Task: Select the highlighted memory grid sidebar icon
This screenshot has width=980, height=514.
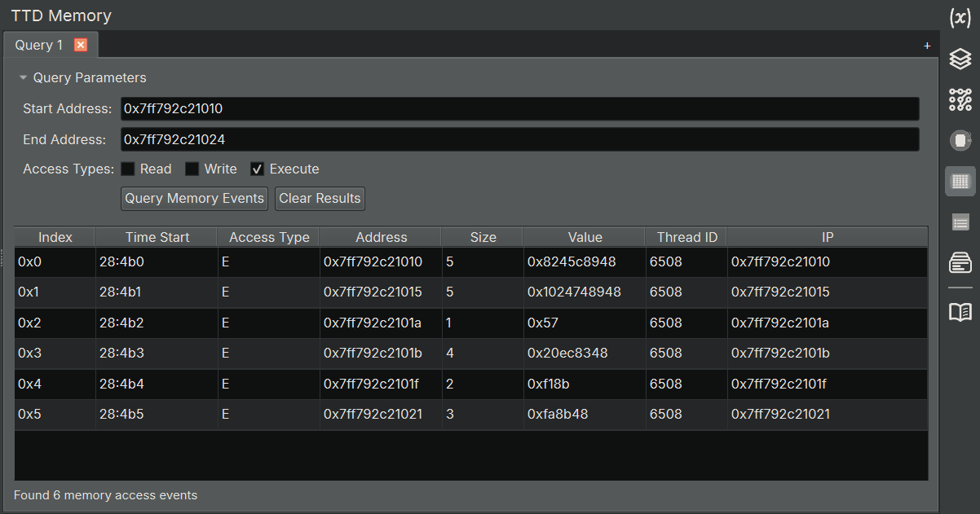Action: click(x=960, y=181)
